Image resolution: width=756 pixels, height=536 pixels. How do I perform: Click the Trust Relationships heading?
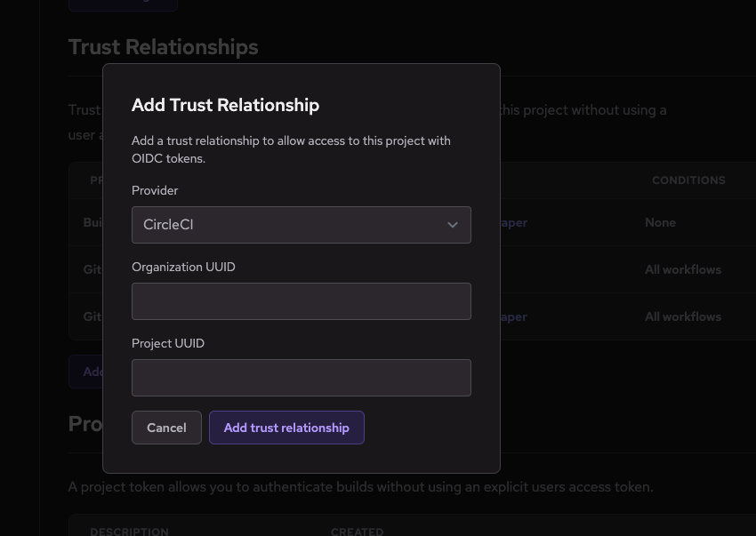pos(163,46)
